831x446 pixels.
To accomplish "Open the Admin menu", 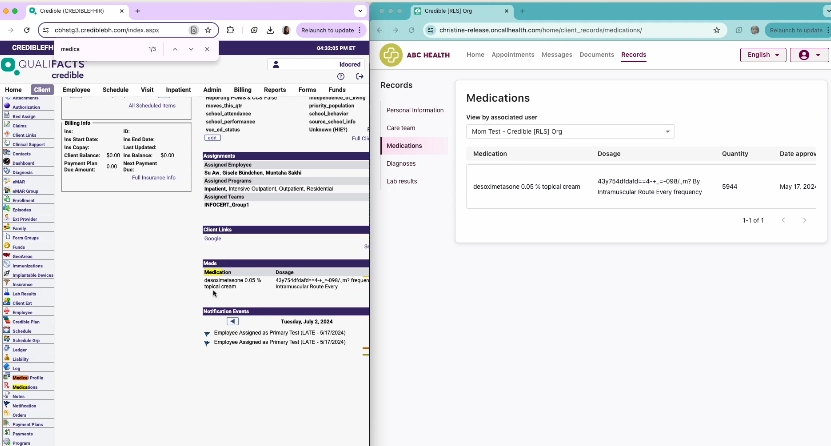I will 212,90.
